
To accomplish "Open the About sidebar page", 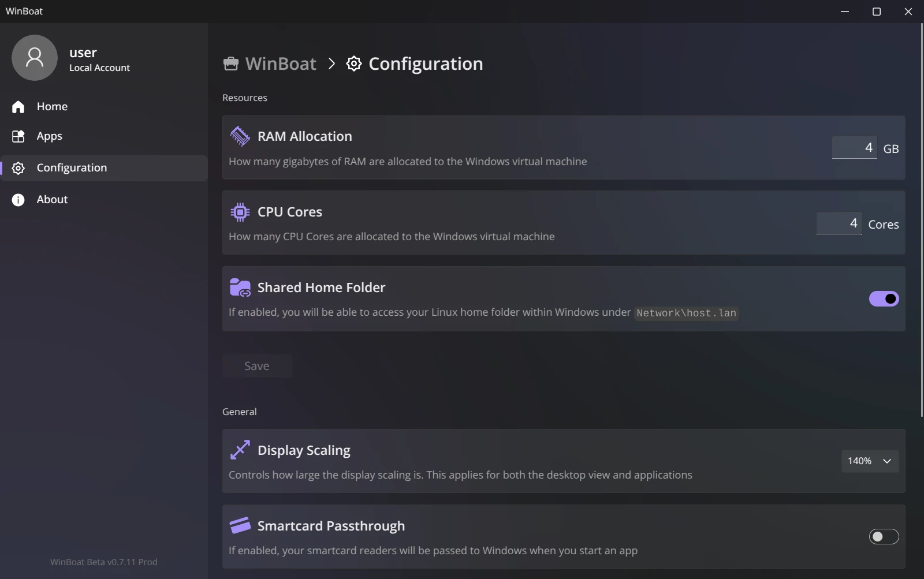I will coord(52,199).
